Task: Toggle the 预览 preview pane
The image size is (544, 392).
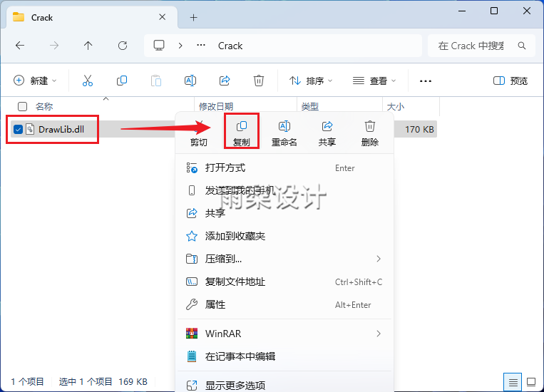Action: pyautogui.click(x=510, y=81)
